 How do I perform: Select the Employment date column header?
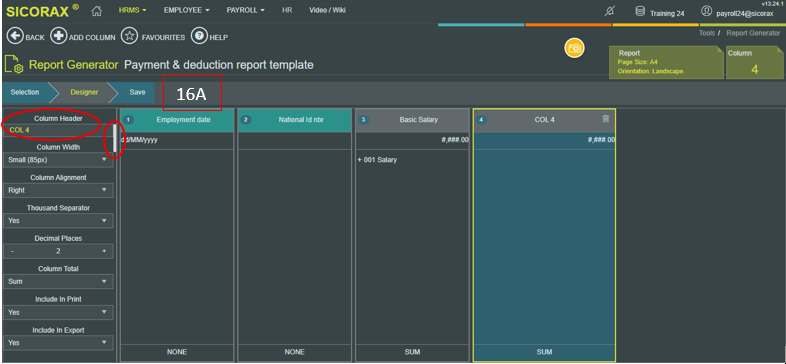tap(177, 120)
